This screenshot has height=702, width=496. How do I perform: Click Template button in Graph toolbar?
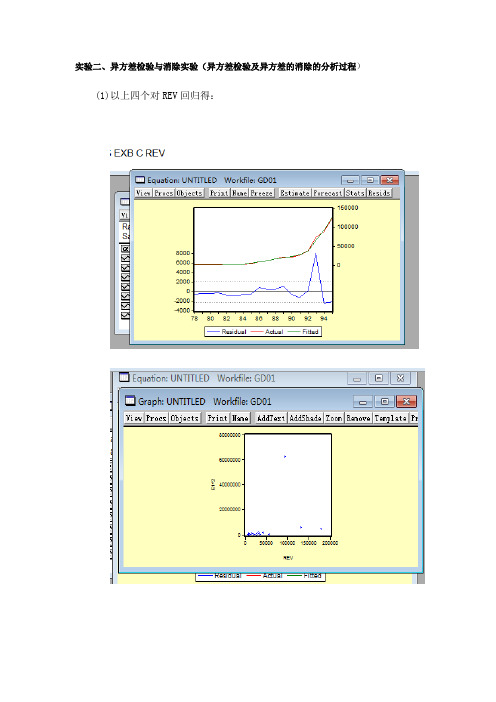tap(390, 418)
